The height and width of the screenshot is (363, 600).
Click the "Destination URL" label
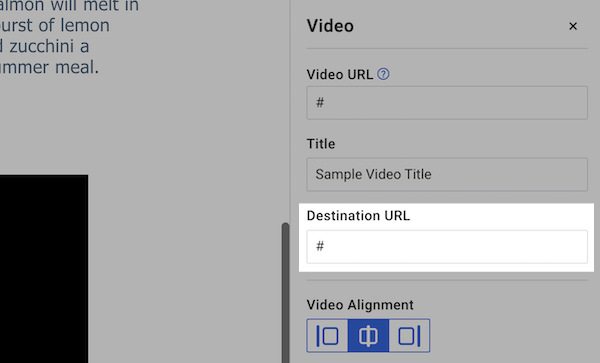click(358, 216)
